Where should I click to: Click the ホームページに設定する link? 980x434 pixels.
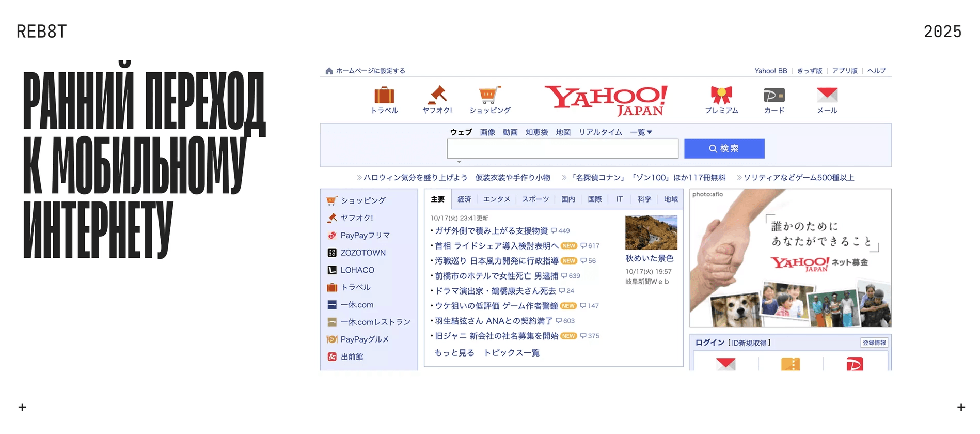tap(371, 71)
